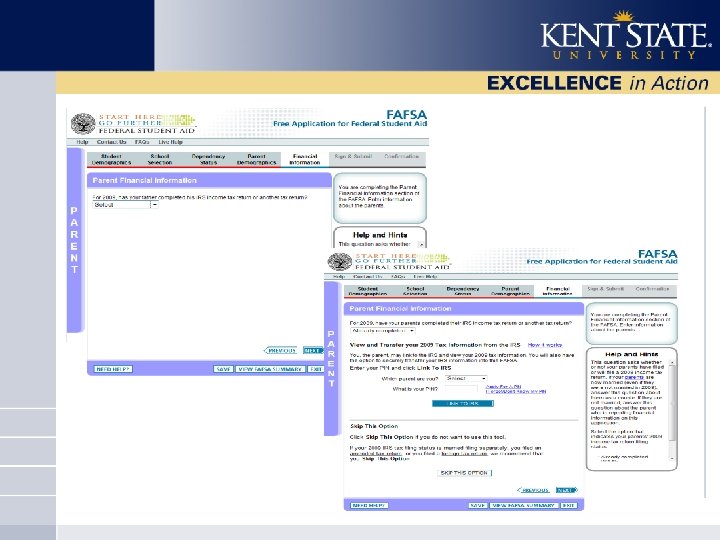Screen dimensions: 720x540
Task: Select Dependency Status tab in lower-right FAFSA page
Action: (x=462, y=291)
